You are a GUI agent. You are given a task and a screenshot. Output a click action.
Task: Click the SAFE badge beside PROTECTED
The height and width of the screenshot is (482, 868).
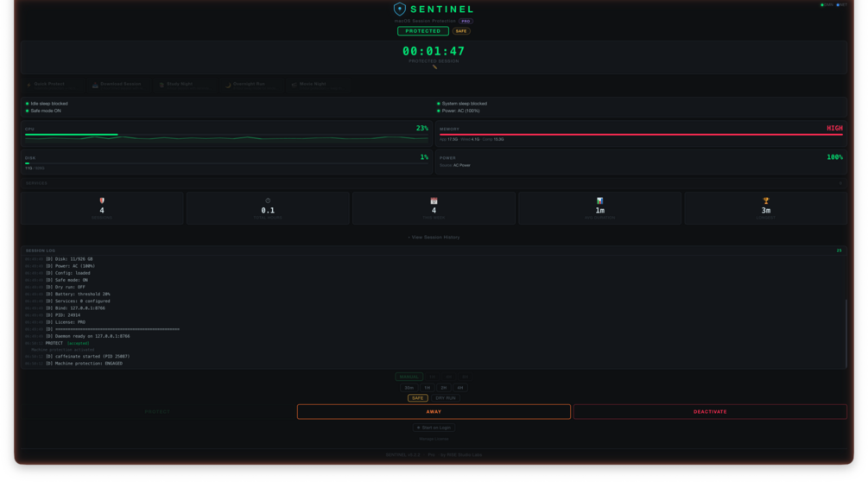(x=461, y=31)
